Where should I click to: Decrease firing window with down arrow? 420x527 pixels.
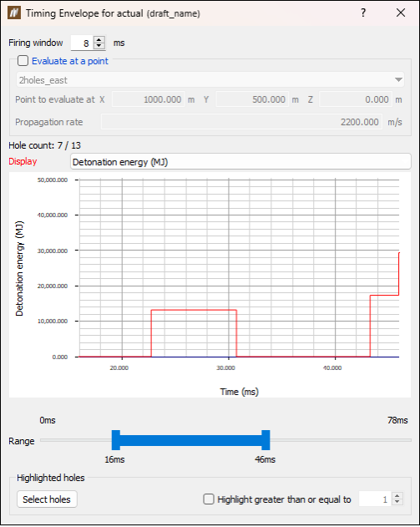pyautogui.click(x=99, y=46)
